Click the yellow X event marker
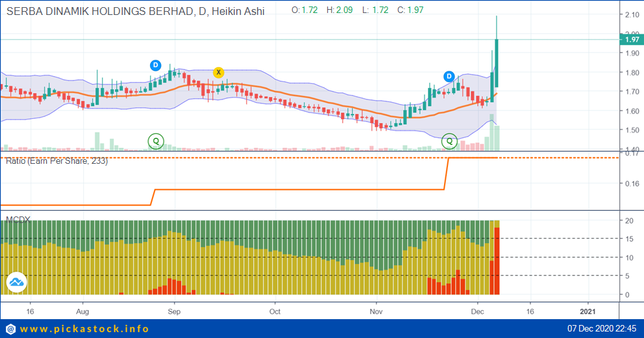 [219, 72]
